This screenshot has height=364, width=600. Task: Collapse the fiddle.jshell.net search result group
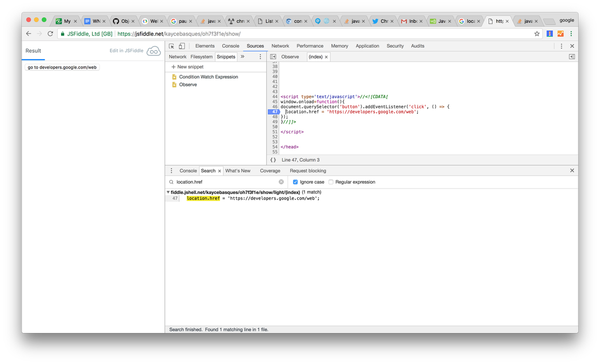coord(168,192)
